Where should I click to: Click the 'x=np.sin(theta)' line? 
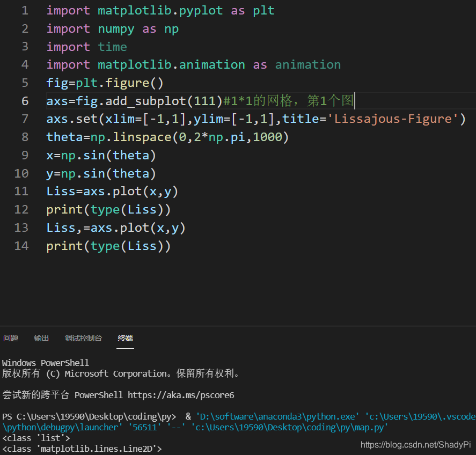(101, 156)
